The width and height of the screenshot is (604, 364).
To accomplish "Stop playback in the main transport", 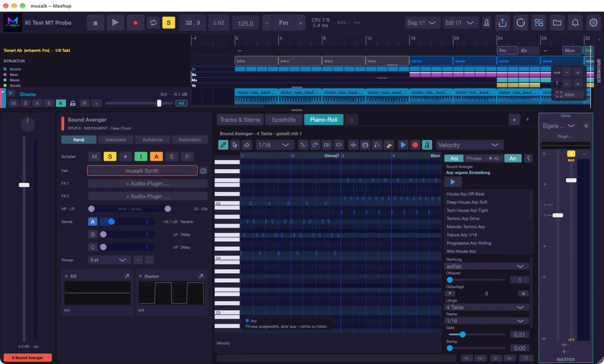I will click(x=96, y=23).
